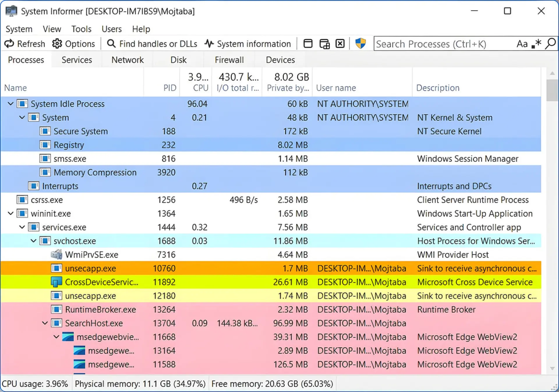The image size is (559, 392).
Task: Sort by the Private bytes column header
Action: pyautogui.click(x=287, y=82)
